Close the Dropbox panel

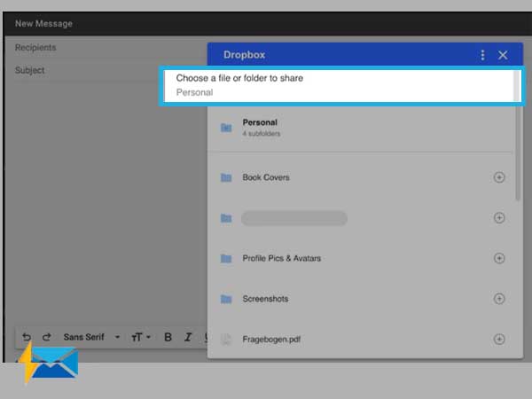tap(503, 55)
